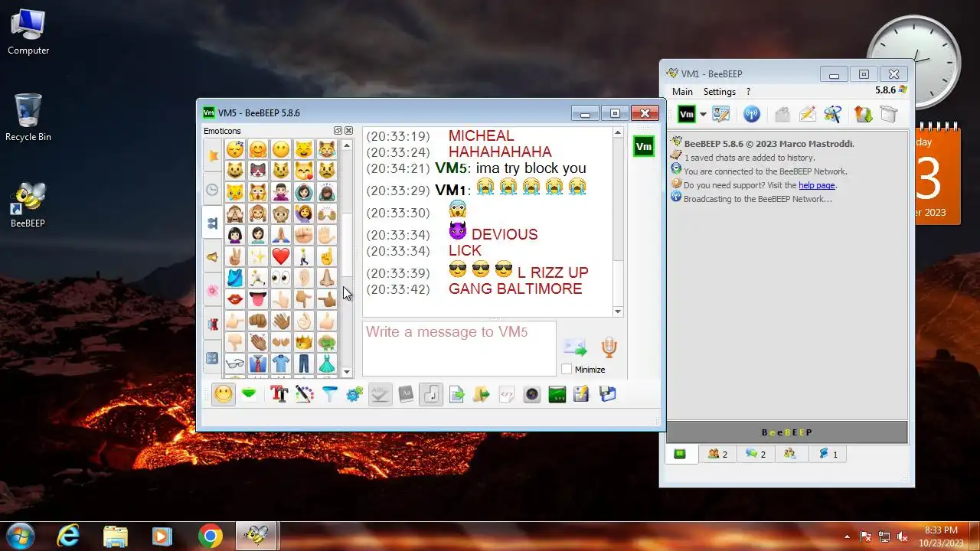Toggle the music note beep icon

click(x=431, y=394)
